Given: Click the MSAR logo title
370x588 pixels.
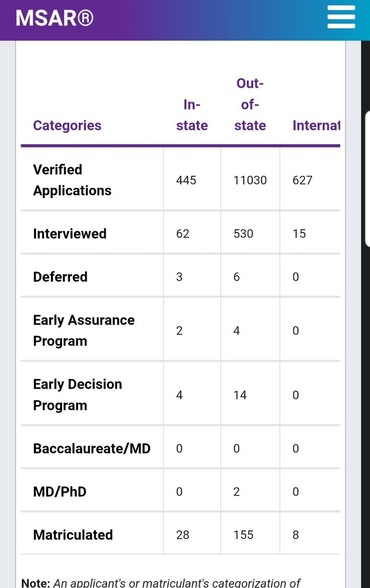Looking at the screenshot, I should click(x=54, y=18).
